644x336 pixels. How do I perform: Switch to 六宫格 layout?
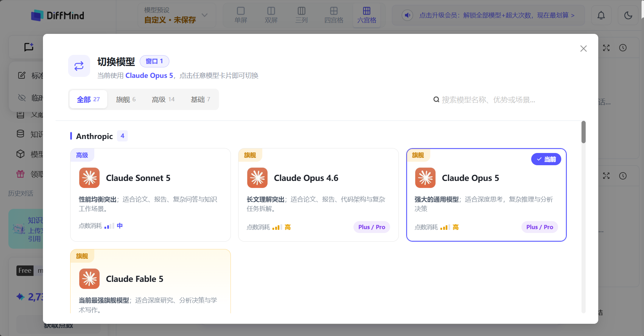pyautogui.click(x=367, y=15)
